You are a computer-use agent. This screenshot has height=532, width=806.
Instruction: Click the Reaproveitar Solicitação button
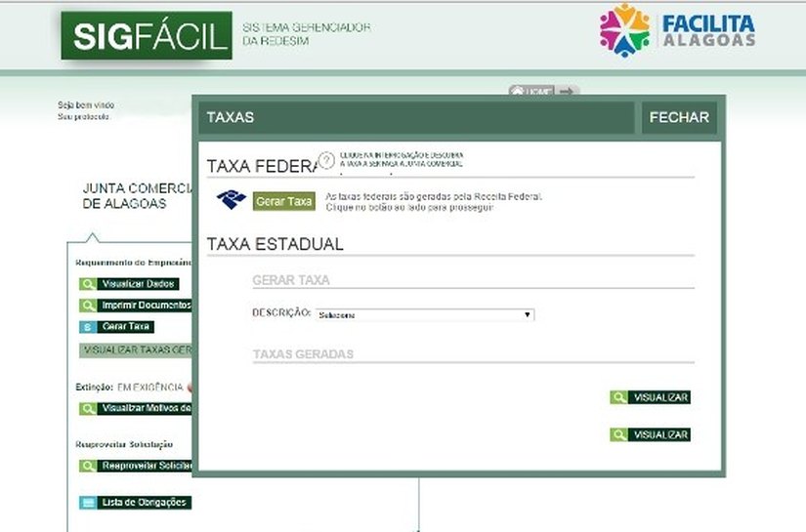pyautogui.click(x=135, y=466)
